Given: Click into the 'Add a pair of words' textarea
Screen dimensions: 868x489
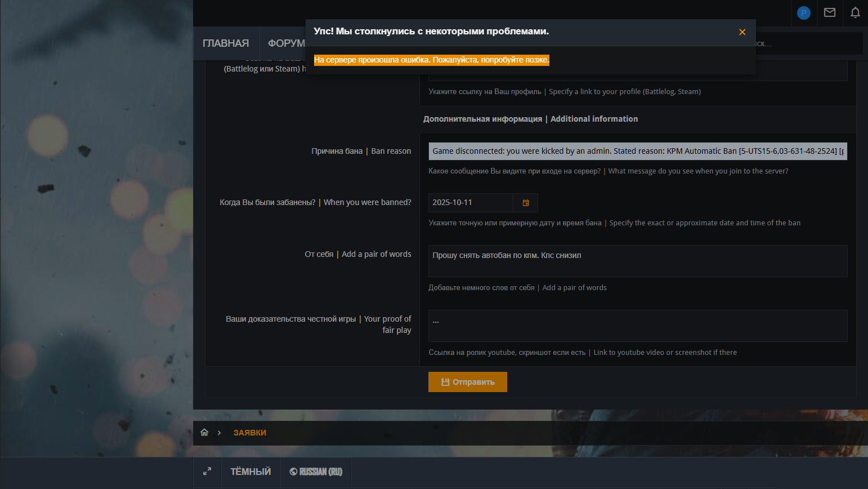Looking at the screenshot, I should [x=637, y=261].
